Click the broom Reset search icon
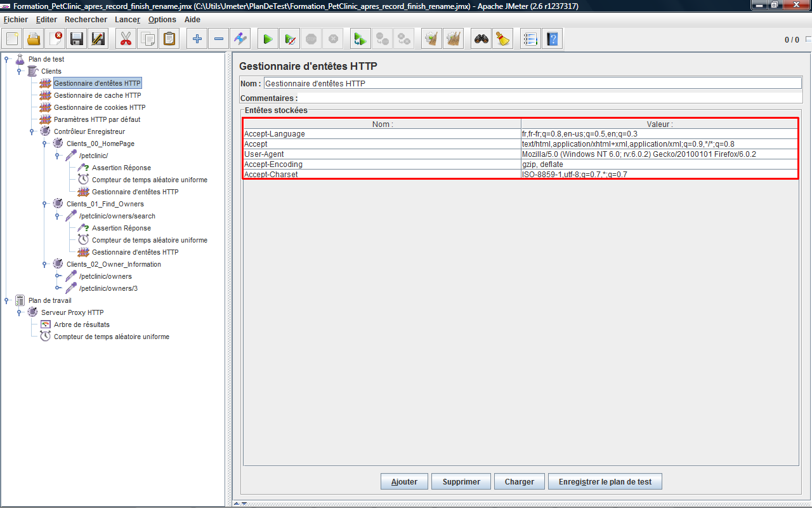Image resolution: width=812 pixels, height=508 pixels. click(x=503, y=39)
